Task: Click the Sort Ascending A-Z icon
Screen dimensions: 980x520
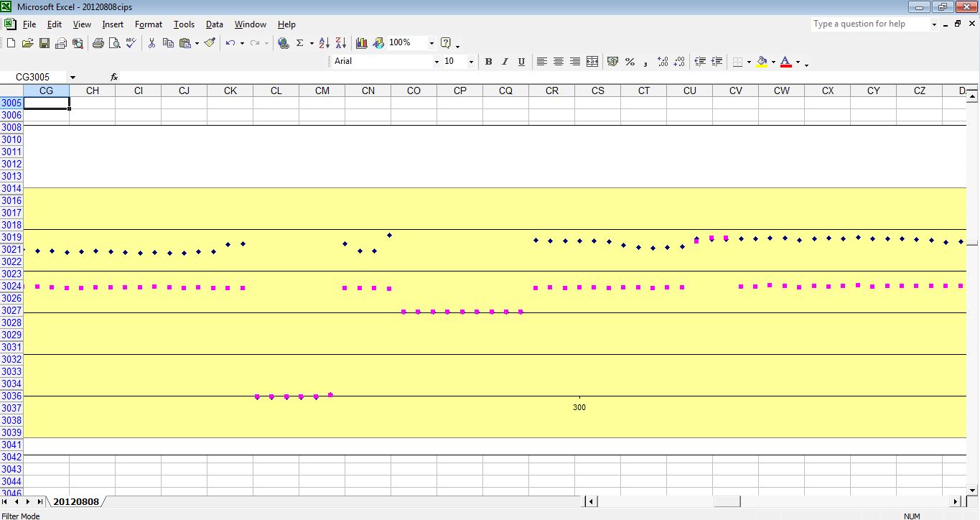Action: pyautogui.click(x=324, y=43)
